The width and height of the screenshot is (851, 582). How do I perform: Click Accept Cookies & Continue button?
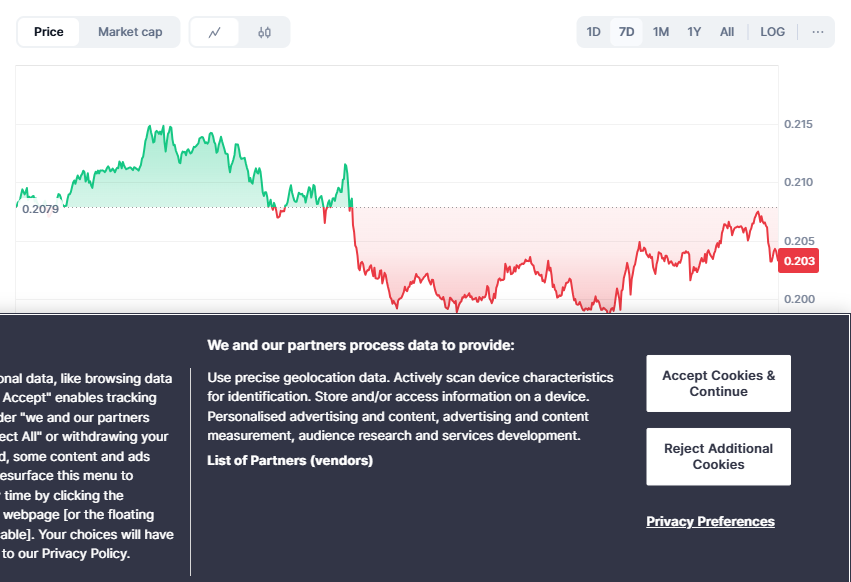coord(718,383)
